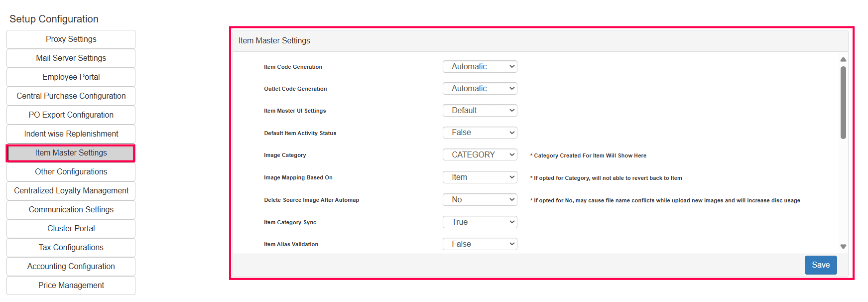Change Delete Source Image After Automap option

click(480, 200)
